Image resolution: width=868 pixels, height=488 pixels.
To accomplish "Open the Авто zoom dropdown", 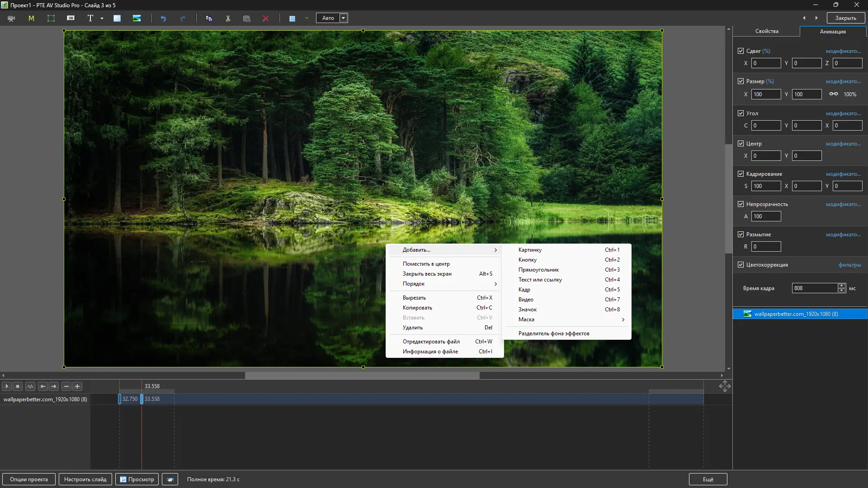I will (x=344, y=19).
